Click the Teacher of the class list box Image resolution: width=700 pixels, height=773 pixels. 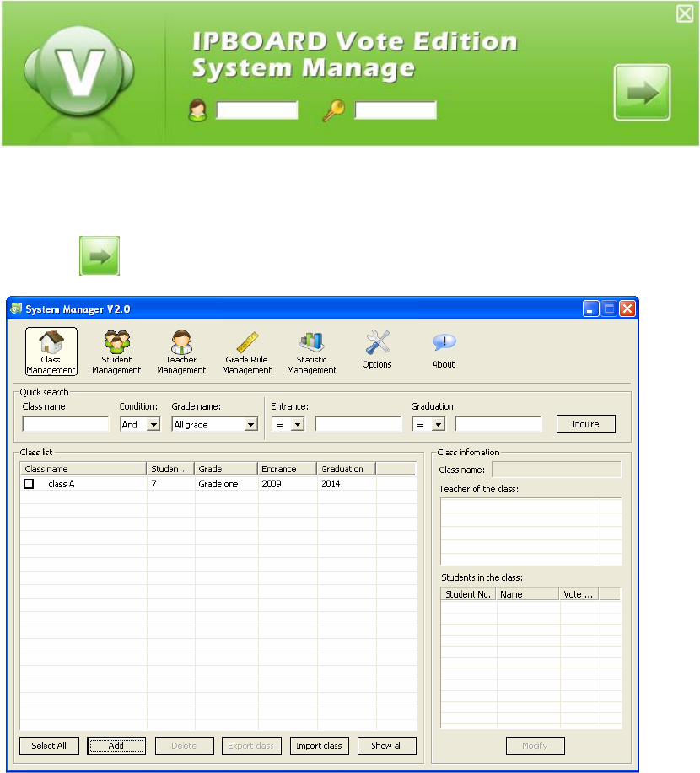(531, 531)
